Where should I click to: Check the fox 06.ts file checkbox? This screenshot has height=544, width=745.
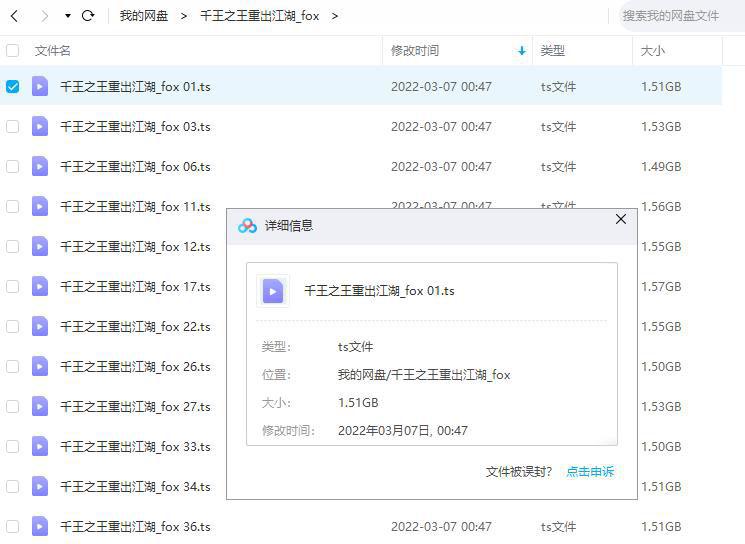pos(12,166)
